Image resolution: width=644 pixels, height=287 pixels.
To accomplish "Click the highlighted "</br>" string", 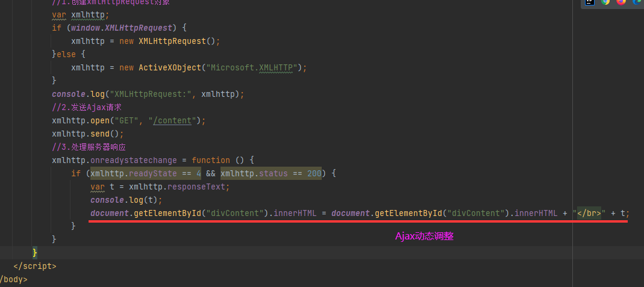I will click(590, 213).
